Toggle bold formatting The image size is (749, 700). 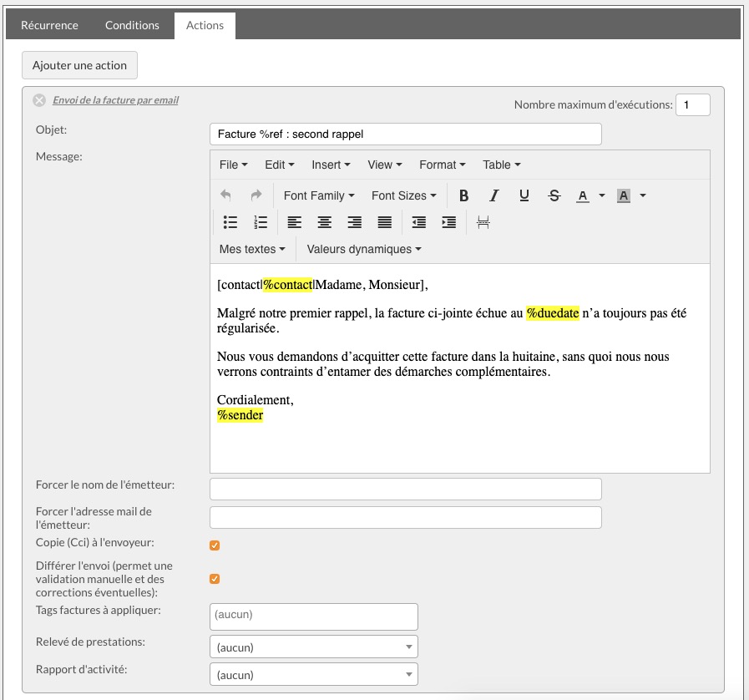pos(463,195)
